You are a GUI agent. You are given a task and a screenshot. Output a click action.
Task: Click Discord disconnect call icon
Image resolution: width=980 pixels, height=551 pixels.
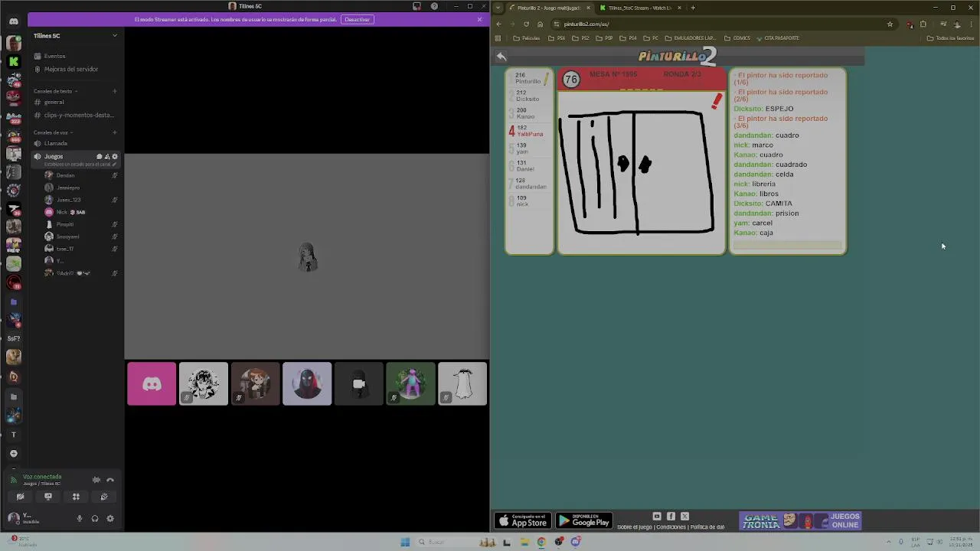pyautogui.click(x=110, y=480)
